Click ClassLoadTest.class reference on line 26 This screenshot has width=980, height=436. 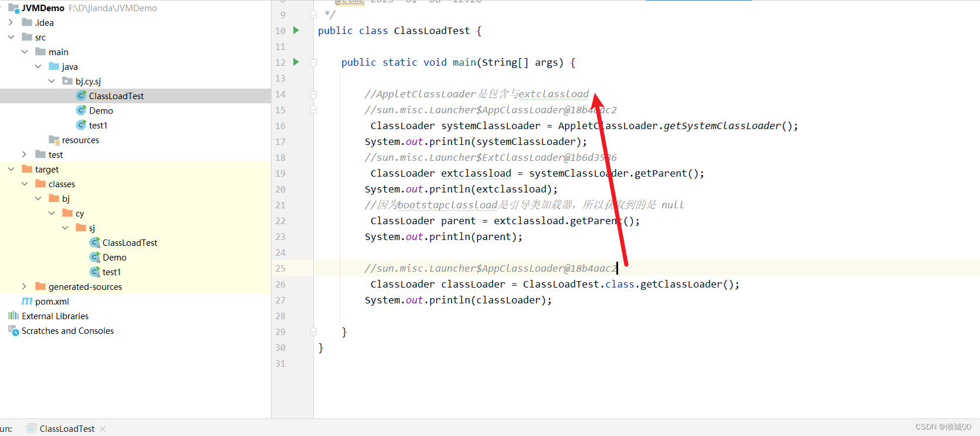578,284
